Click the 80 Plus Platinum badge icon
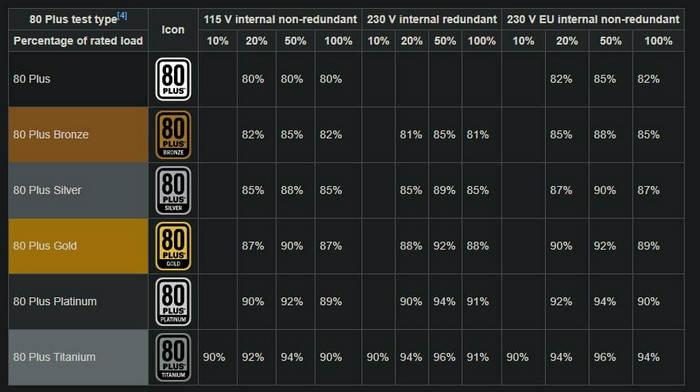 point(173,302)
